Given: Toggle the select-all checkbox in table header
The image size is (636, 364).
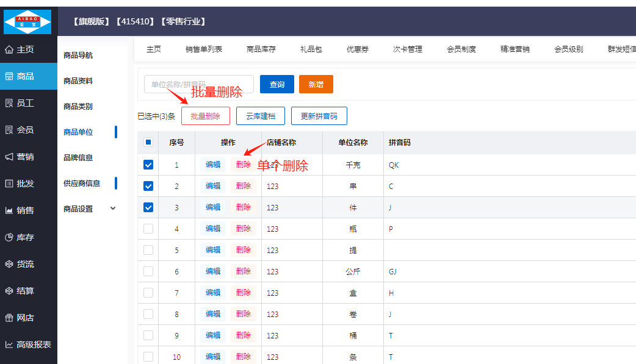Looking at the screenshot, I should [x=148, y=142].
